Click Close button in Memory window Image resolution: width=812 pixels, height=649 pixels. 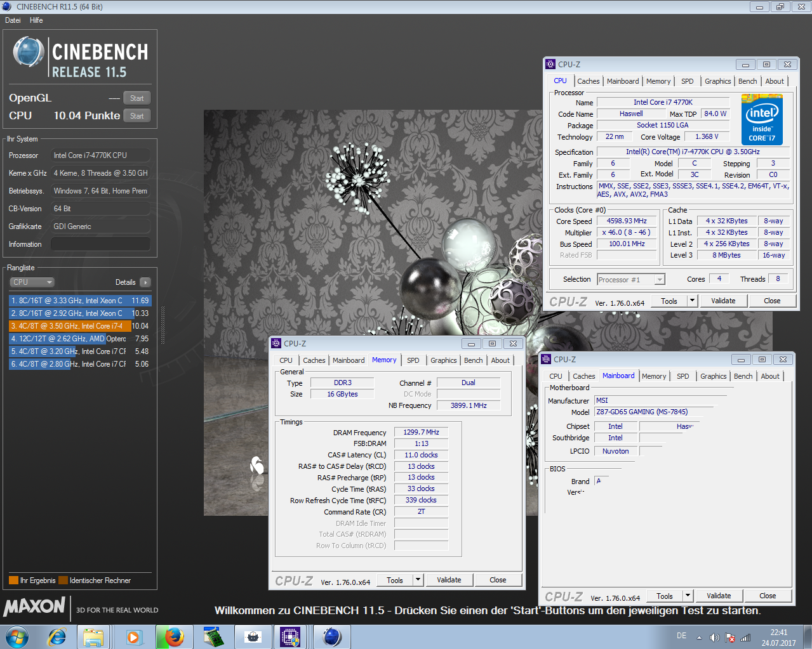pyautogui.click(x=498, y=580)
